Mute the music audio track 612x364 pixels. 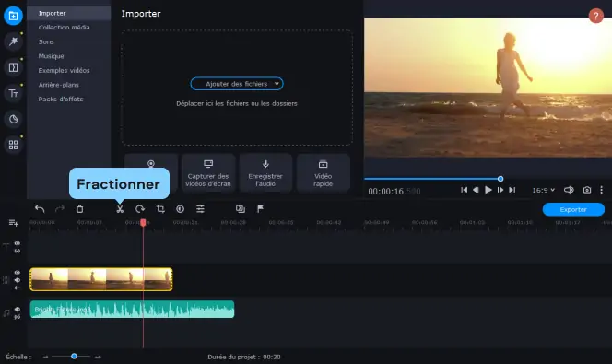point(18,309)
